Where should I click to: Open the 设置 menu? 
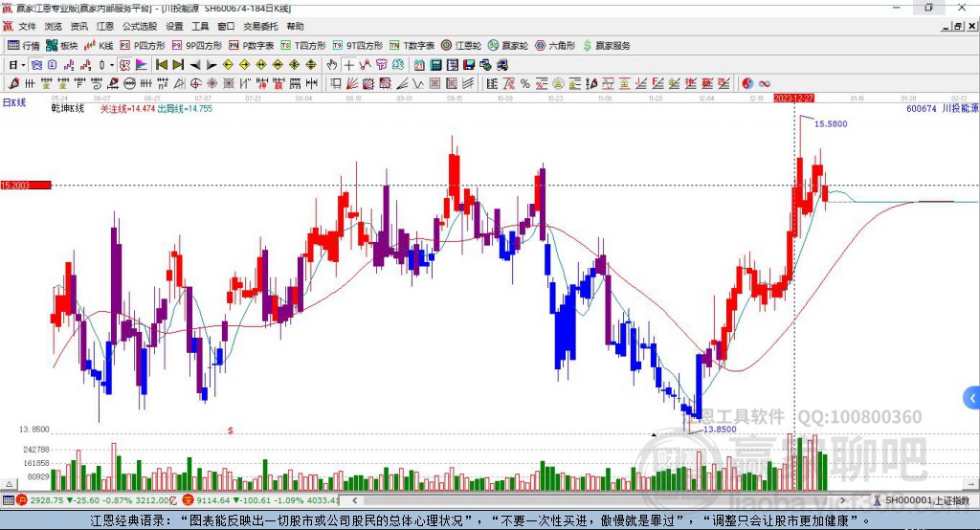tap(174, 26)
